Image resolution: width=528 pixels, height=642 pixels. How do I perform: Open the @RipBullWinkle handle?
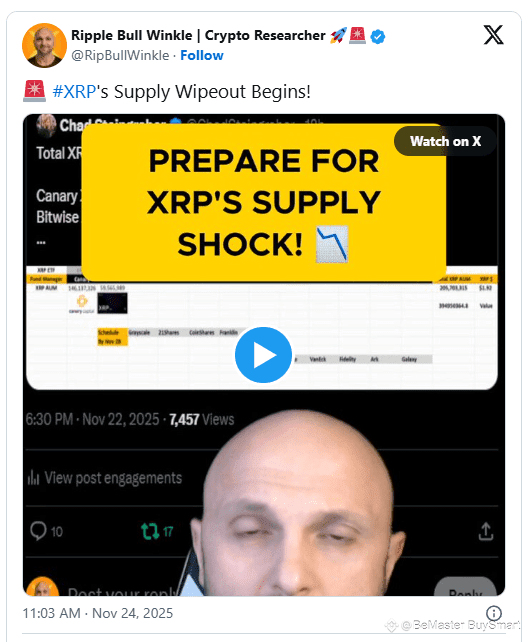point(120,55)
